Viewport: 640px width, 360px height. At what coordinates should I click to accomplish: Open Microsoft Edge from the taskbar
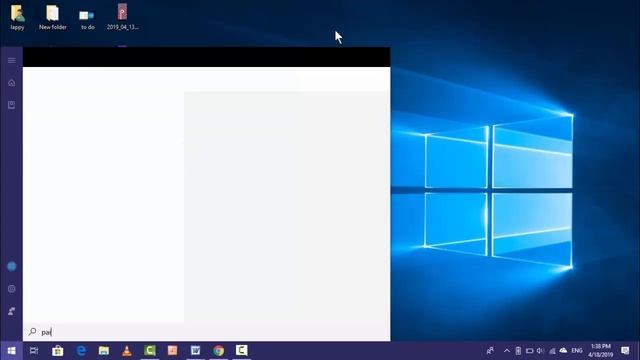[x=81, y=351]
